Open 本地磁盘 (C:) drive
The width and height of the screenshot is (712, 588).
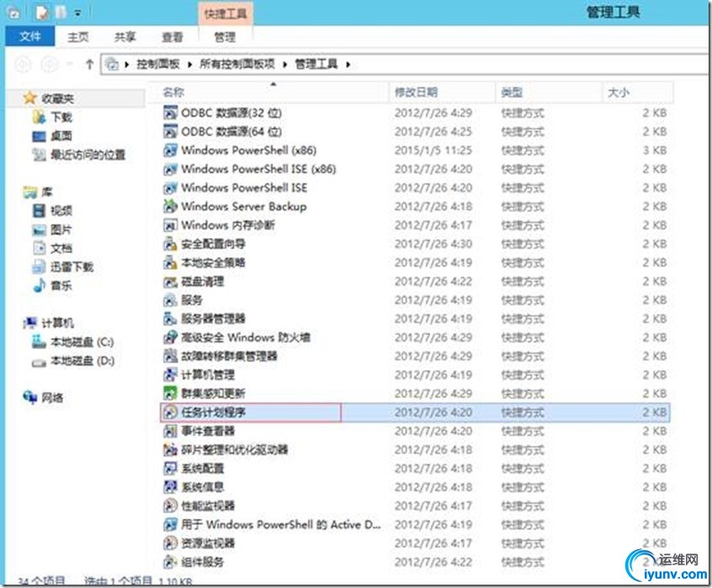click(82, 342)
